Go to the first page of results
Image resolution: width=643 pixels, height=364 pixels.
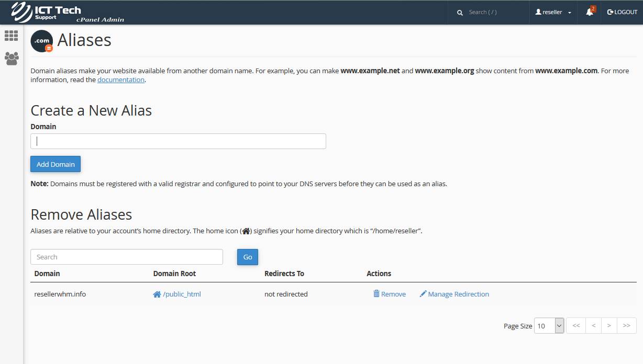tap(576, 326)
